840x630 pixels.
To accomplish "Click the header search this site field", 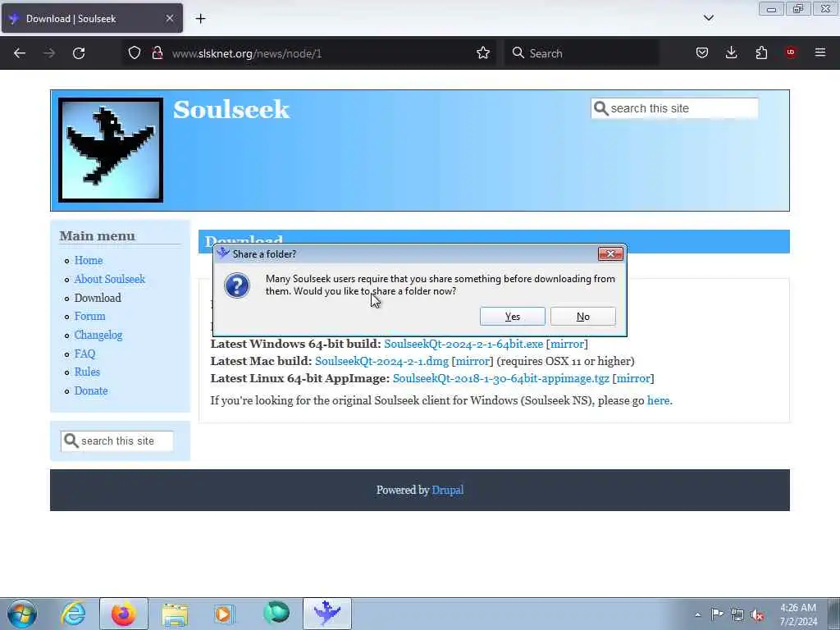I will tap(674, 108).
